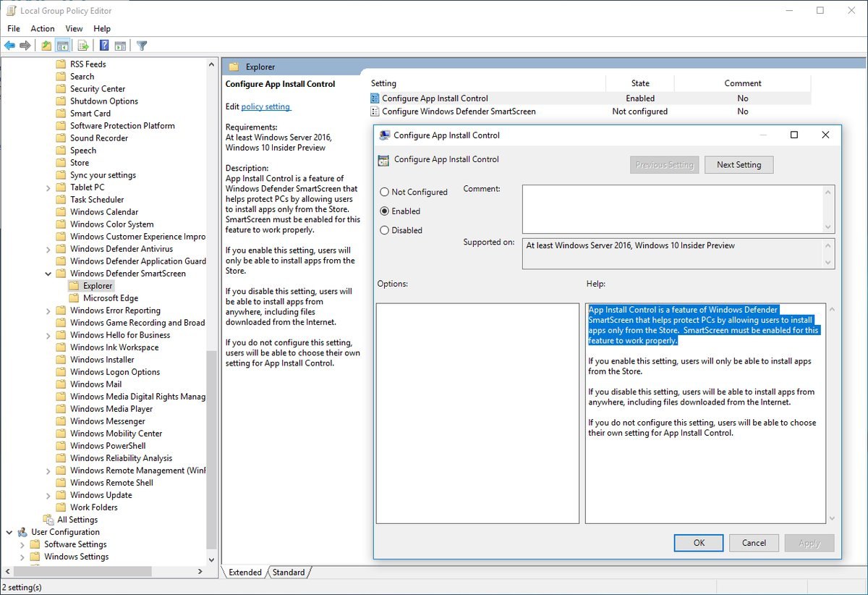Click the Local Group Policy Editor title icon

(10, 11)
